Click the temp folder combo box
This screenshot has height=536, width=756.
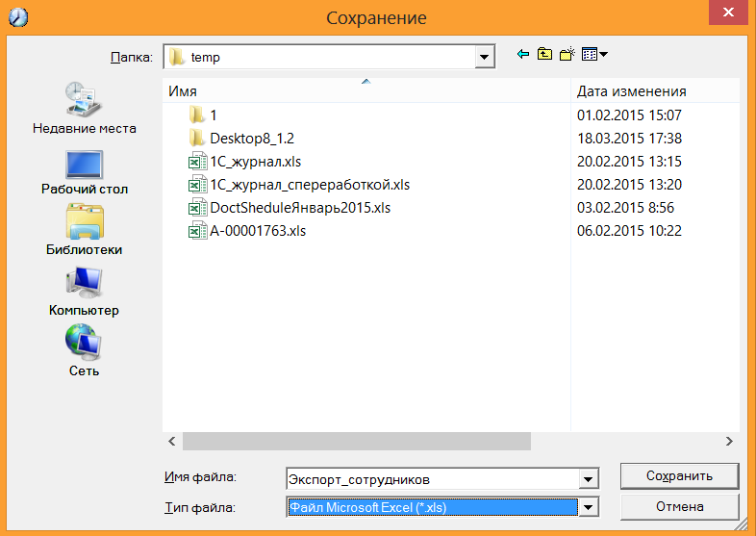(329, 57)
